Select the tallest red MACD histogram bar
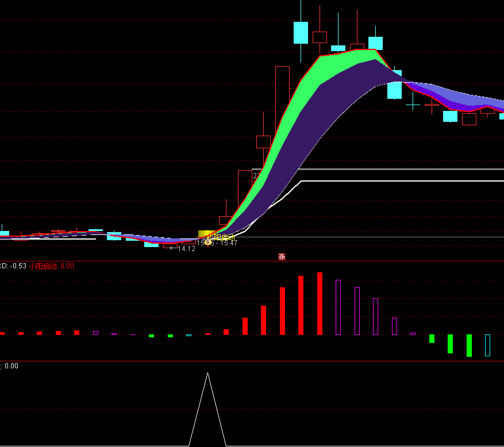The height and width of the screenshot is (447, 504). click(320, 303)
